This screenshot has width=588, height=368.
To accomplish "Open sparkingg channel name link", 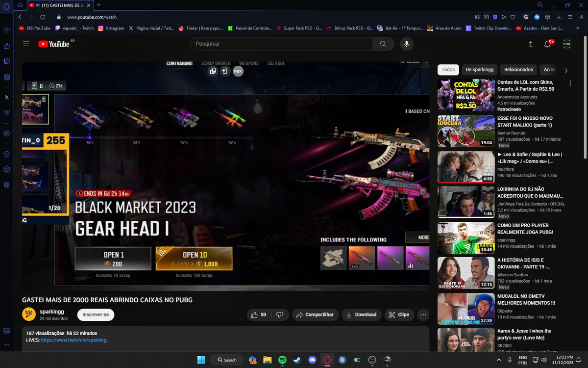I will point(52,312).
